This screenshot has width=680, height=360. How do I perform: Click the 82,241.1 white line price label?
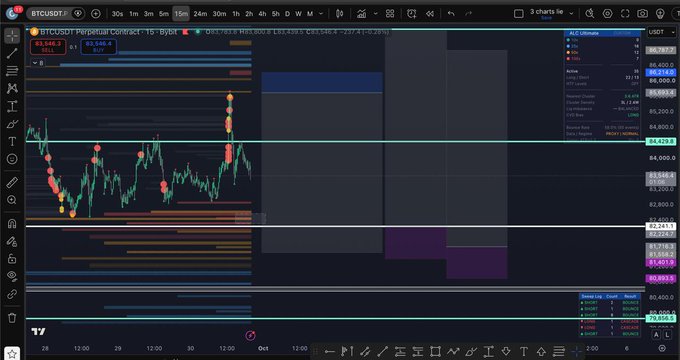(x=660, y=226)
